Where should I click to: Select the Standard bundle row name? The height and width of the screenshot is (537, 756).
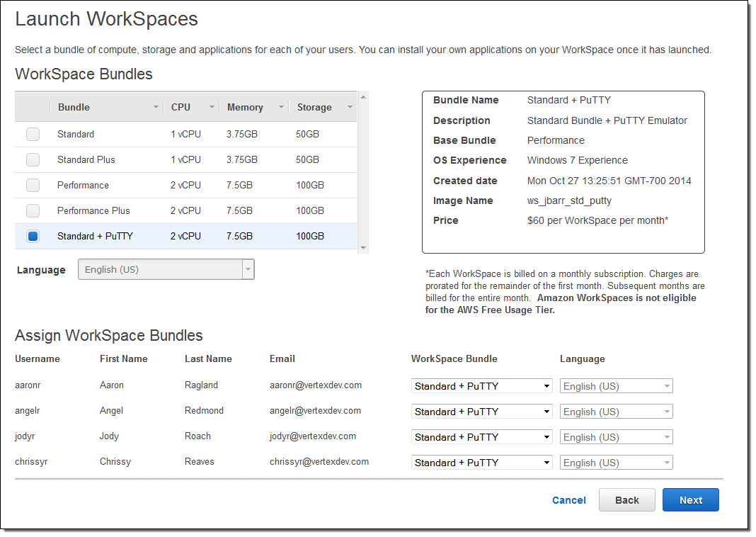click(x=76, y=134)
